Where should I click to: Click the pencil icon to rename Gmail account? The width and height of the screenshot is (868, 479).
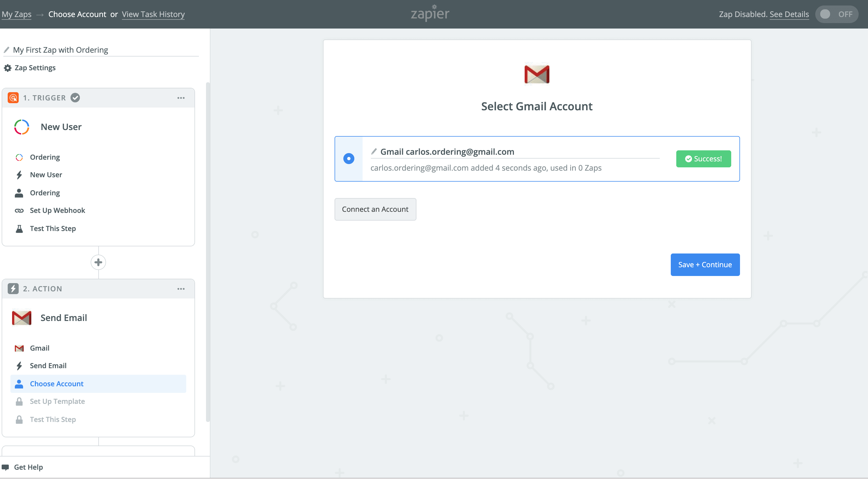coord(374,151)
